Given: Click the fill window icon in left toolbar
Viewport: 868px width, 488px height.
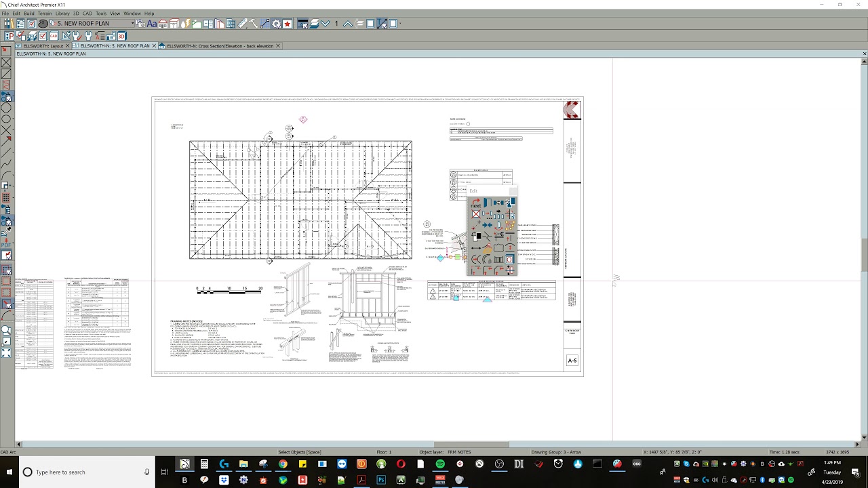Looking at the screenshot, I should (x=5, y=352).
